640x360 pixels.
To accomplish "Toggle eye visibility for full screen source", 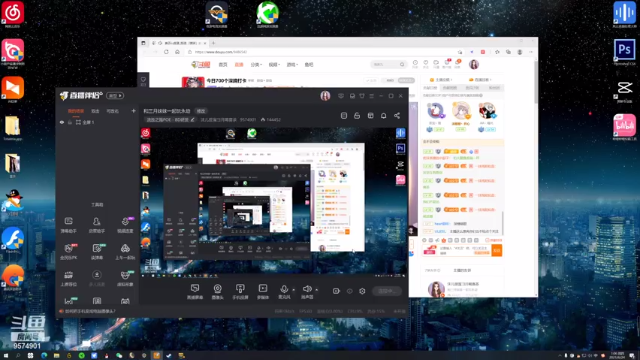I will tap(62, 122).
